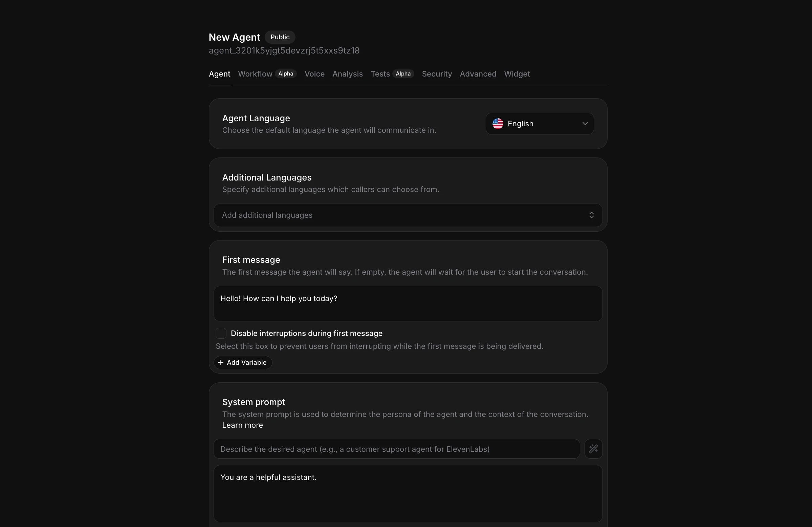Open the Learn more link

(x=242, y=425)
